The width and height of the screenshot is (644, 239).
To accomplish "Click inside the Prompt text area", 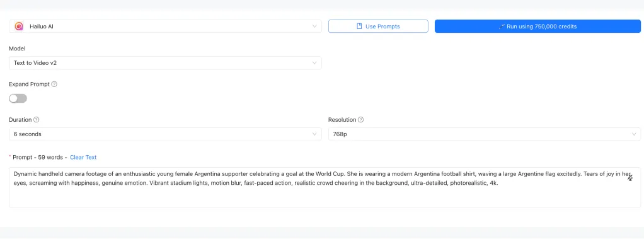I will 325,187.
